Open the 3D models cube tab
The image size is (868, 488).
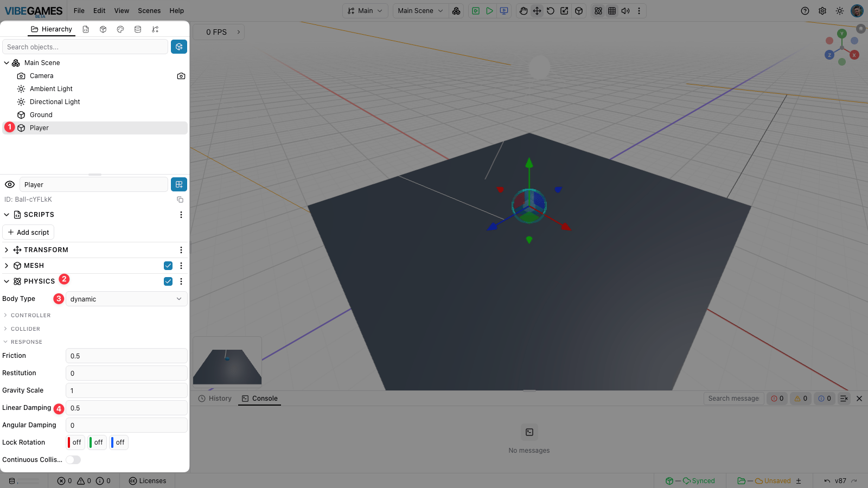[x=103, y=29]
